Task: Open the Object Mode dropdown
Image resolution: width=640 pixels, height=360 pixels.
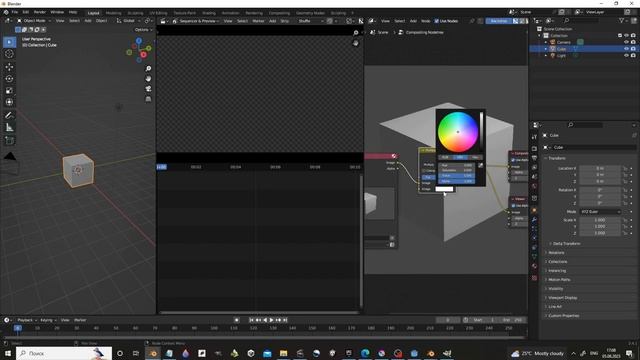Action: [34, 20]
